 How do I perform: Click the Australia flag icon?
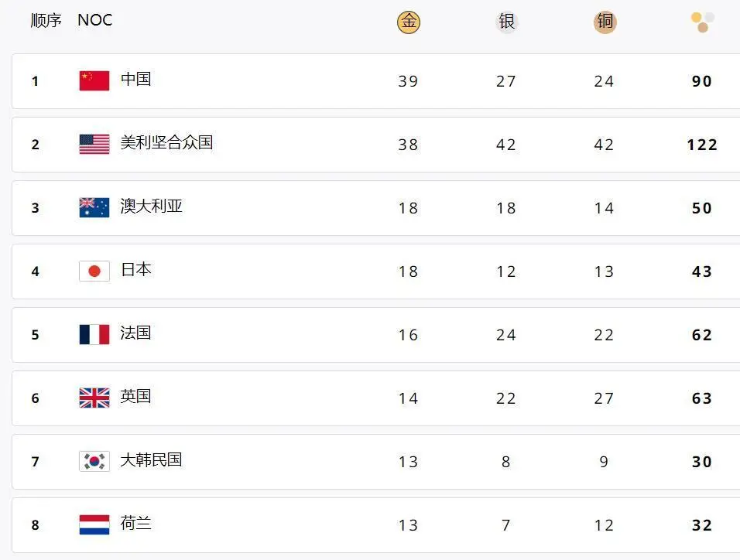[94, 207]
